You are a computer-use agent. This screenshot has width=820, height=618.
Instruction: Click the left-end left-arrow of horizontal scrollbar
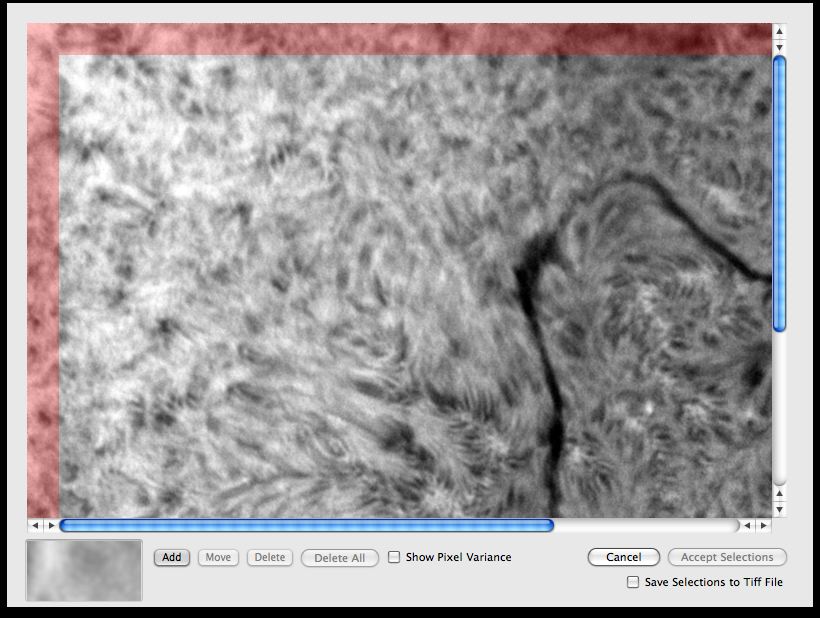[x=35, y=525]
